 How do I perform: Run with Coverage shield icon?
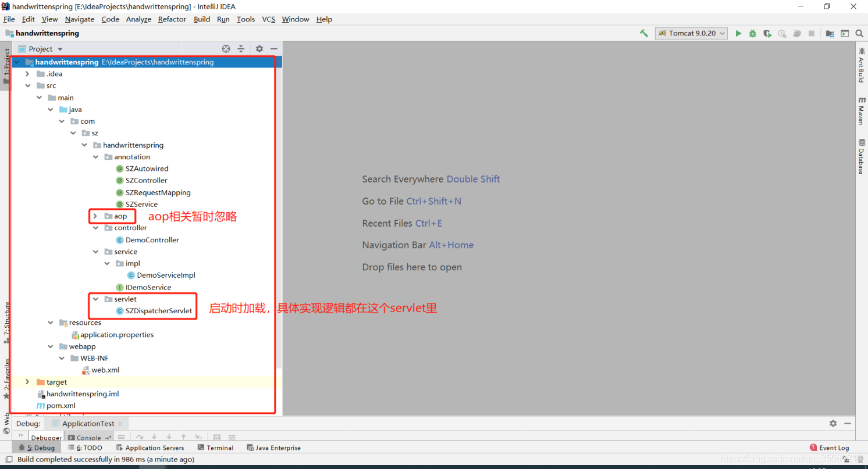point(767,33)
